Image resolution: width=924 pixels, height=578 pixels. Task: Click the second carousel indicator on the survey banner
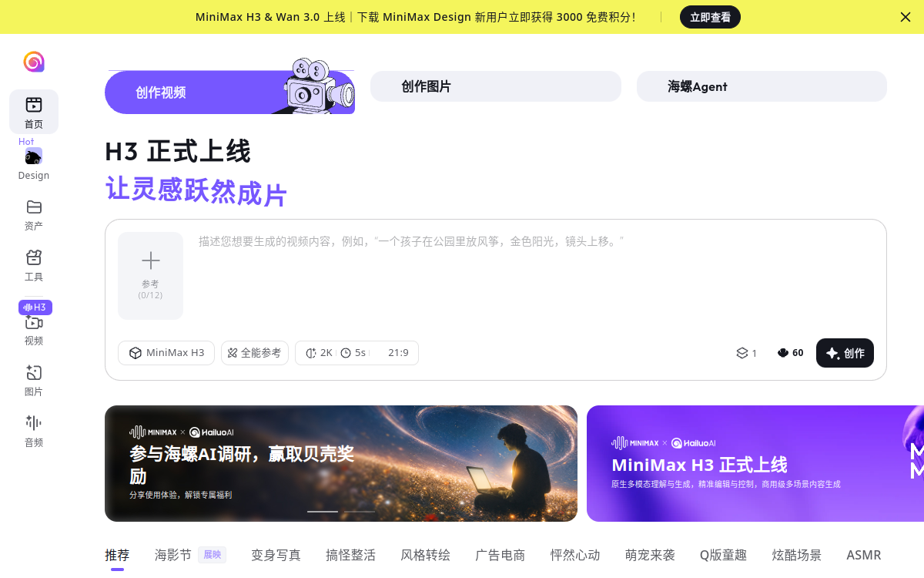click(x=359, y=512)
